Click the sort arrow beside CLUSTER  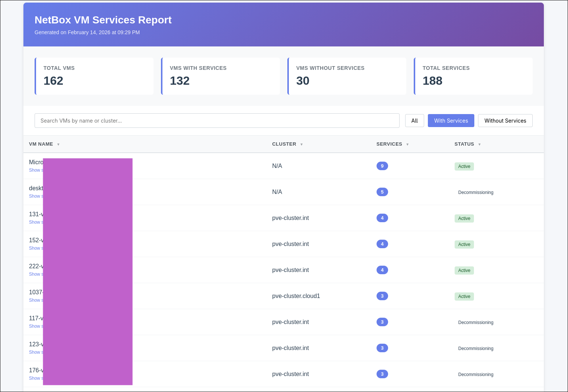click(301, 145)
